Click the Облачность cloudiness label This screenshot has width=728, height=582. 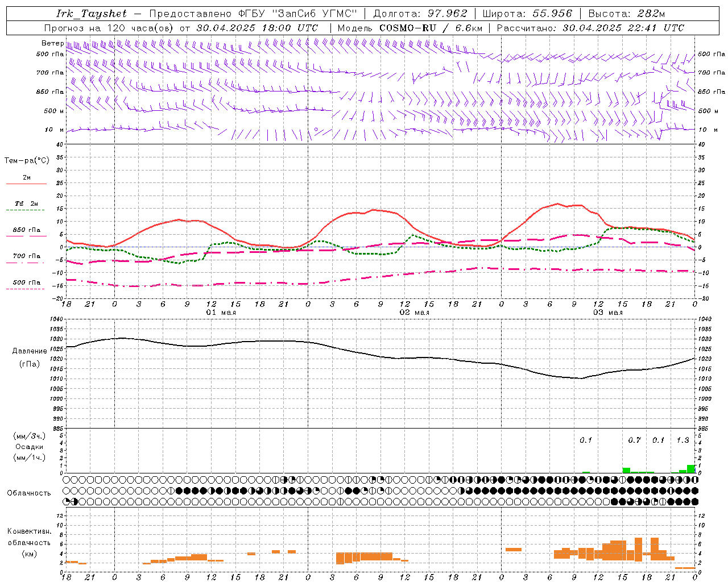tap(29, 493)
